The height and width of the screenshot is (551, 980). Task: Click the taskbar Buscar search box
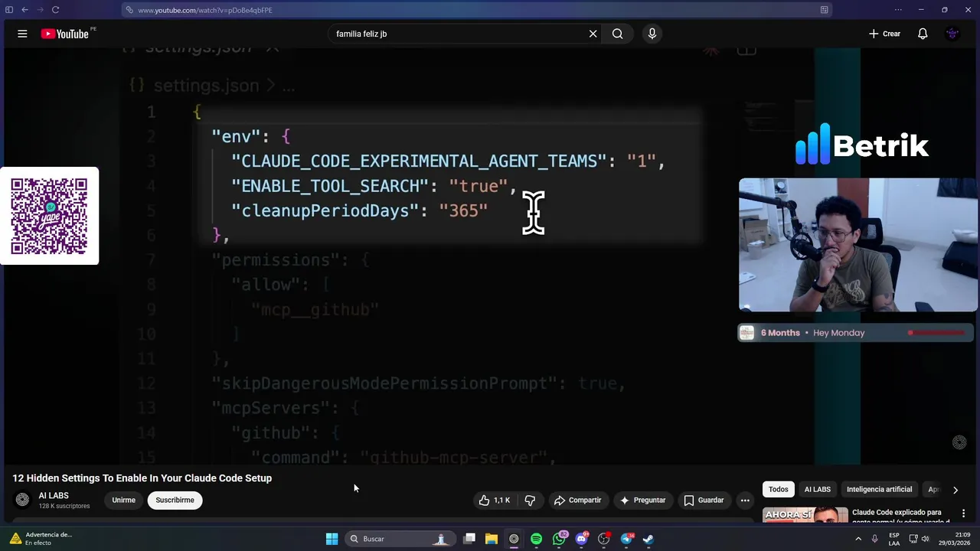coord(399,539)
